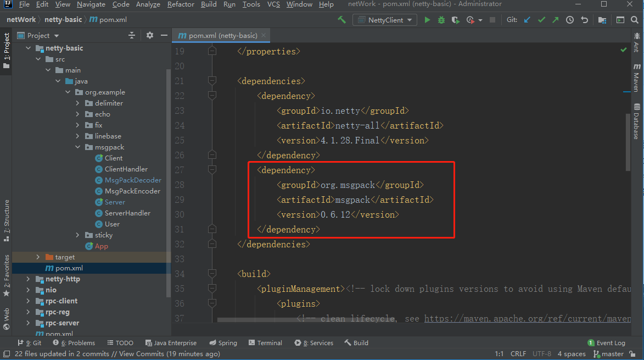Click the lock read-only status icon
The height and width of the screenshot is (360, 644).
[633, 354]
